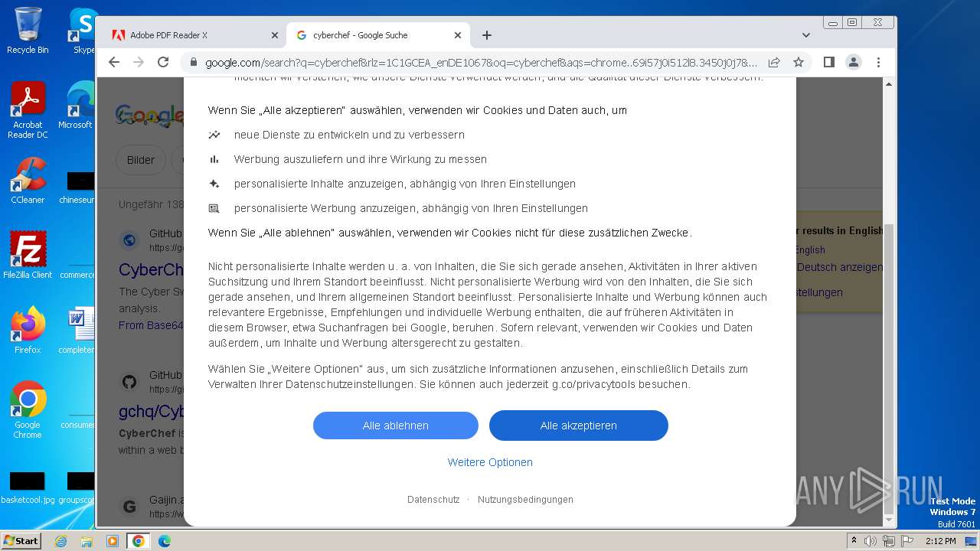
Task: Click the Bilder search filter chip
Action: pyautogui.click(x=140, y=160)
